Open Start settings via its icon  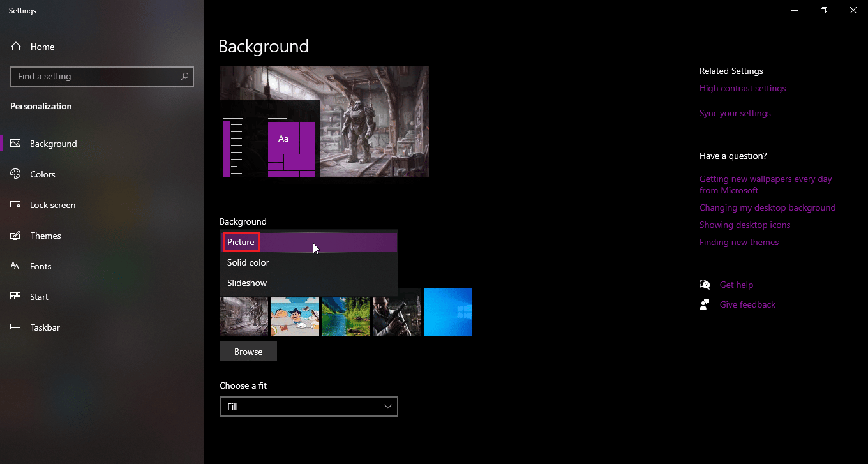coord(16,297)
